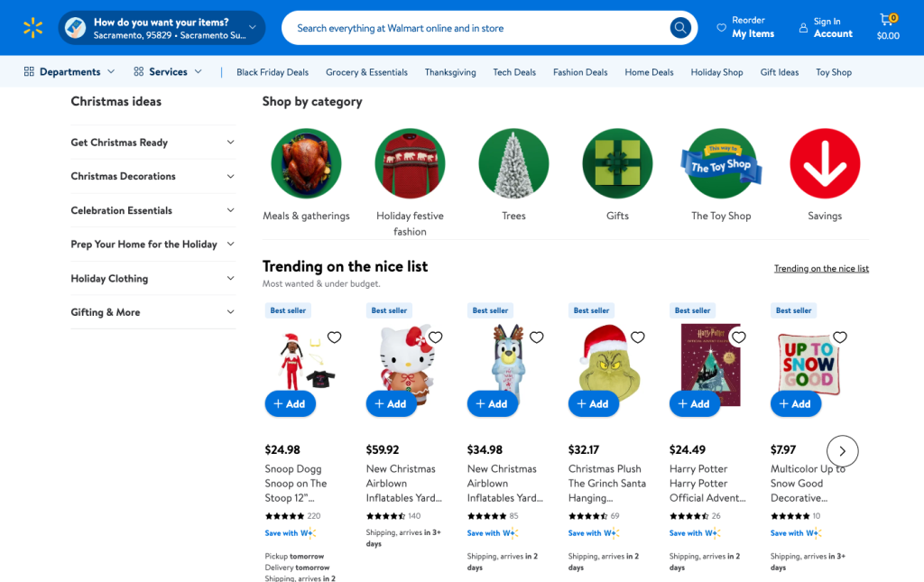Go to Grocery & Essentials
The height and width of the screenshot is (582, 924).
(x=366, y=72)
